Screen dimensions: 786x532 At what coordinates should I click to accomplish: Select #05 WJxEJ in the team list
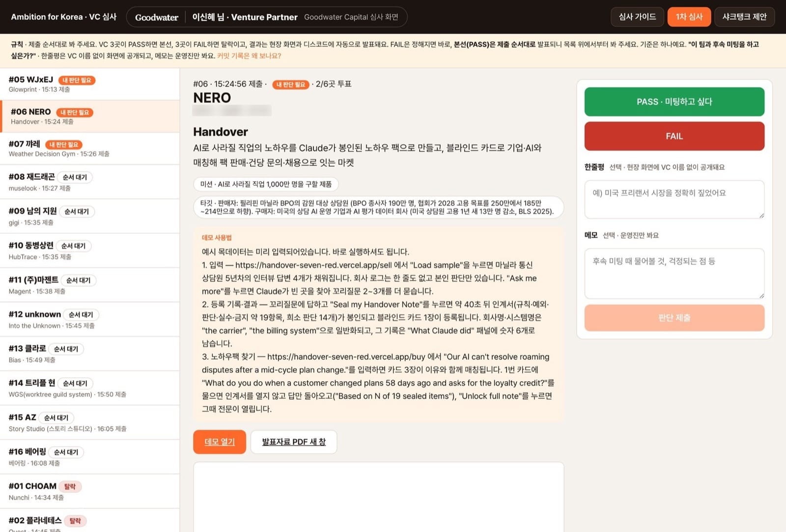pos(89,84)
